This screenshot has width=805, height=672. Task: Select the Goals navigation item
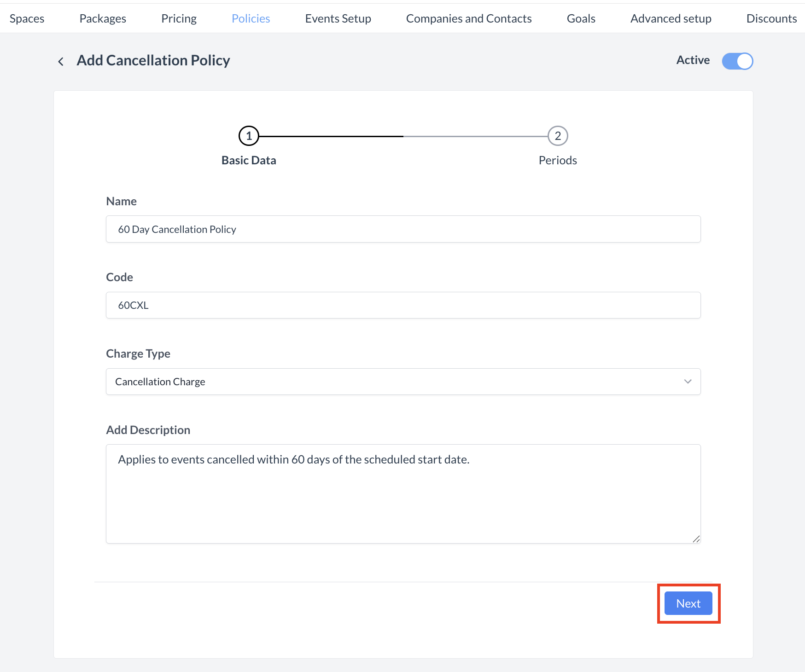click(581, 18)
